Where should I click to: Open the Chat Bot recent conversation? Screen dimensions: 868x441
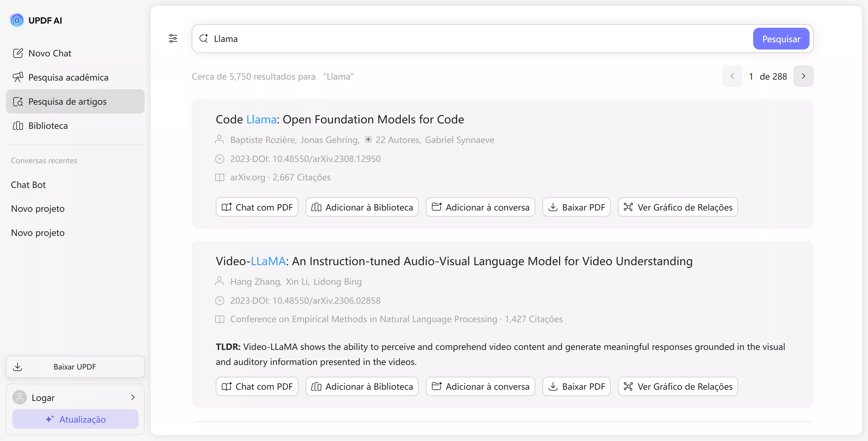pyautogui.click(x=28, y=185)
